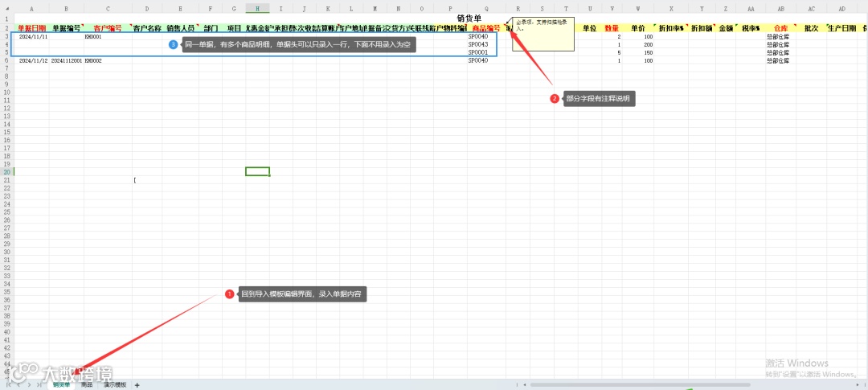This screenshot has height=390, width=868.
Task: Select row 35 header
Action: click(6, 291)
